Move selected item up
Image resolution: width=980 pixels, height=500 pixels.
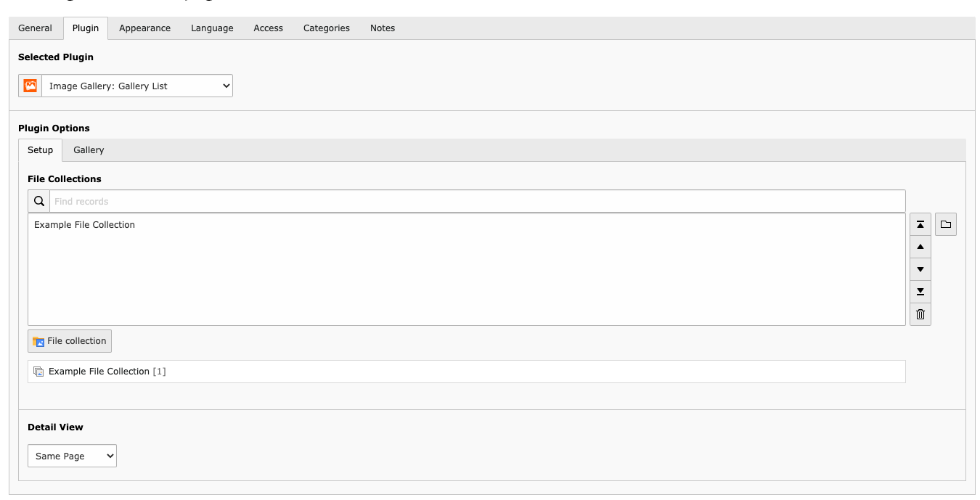(920, 247)
